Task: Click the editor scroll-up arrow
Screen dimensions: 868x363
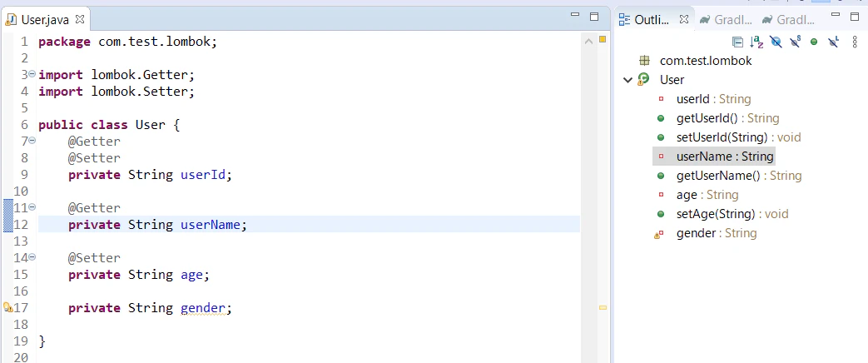Action: click(588, 41)
